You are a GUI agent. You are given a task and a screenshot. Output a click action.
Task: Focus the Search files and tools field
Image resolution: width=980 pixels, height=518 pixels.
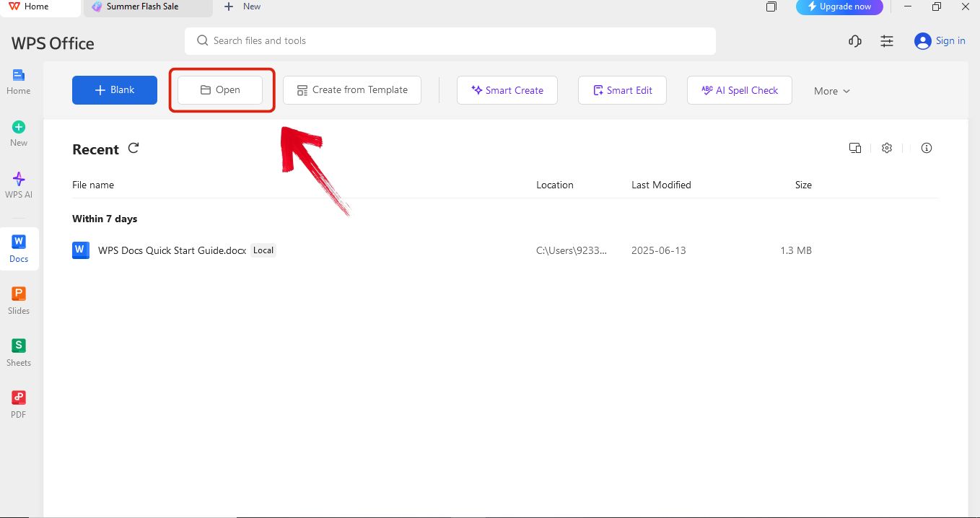point(450,41)
